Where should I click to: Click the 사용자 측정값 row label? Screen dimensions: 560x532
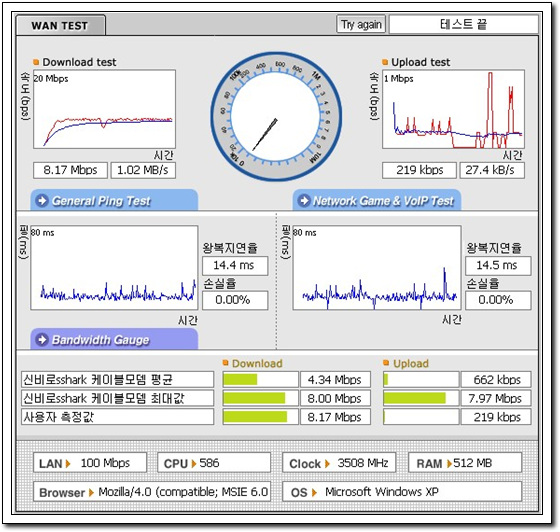click(x=118, y=417)
